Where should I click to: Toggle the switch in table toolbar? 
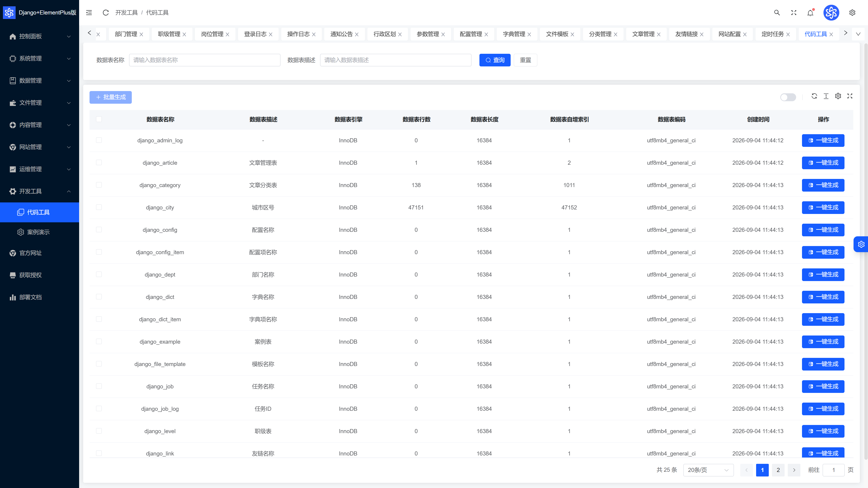coord(788,97)
